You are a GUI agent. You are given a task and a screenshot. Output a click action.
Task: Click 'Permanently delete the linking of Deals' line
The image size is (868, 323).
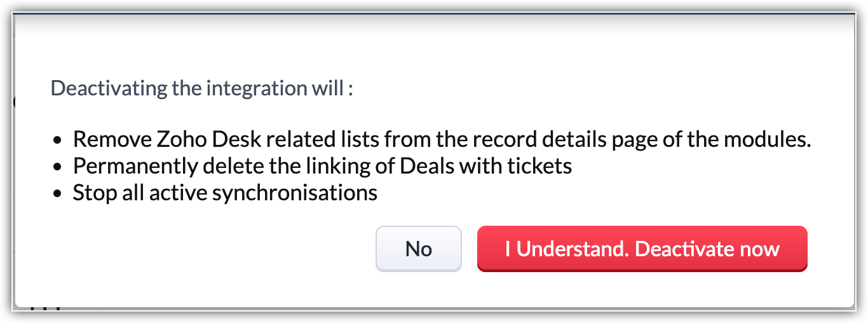pyautogui.click(x=322, y=166)
